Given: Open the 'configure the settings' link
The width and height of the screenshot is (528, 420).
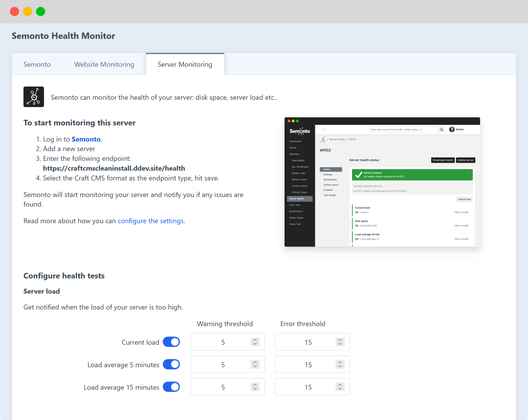Looking at the screenshot, I should (151, 221).
